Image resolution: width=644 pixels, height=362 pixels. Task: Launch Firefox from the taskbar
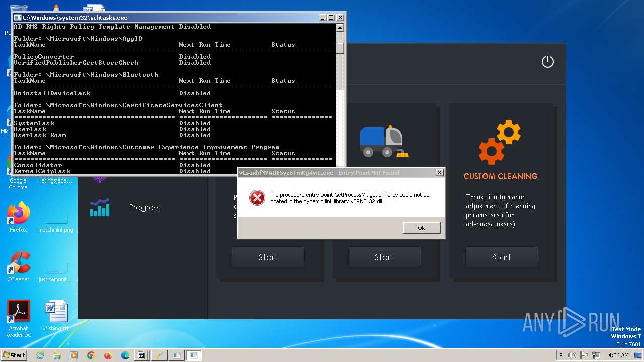pyautogui.click(x=108, y=355)
